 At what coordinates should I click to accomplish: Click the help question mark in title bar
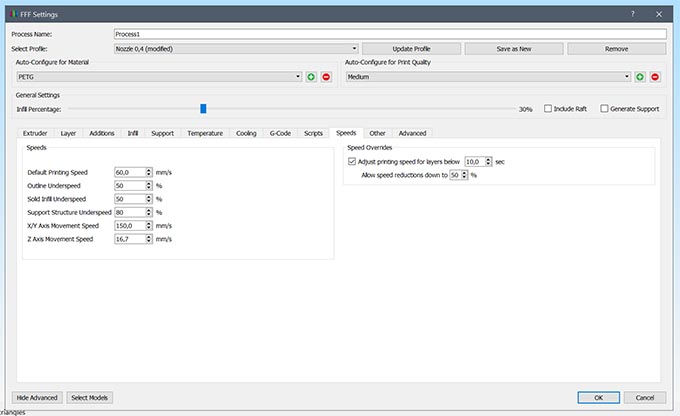[x=632, y=13]
